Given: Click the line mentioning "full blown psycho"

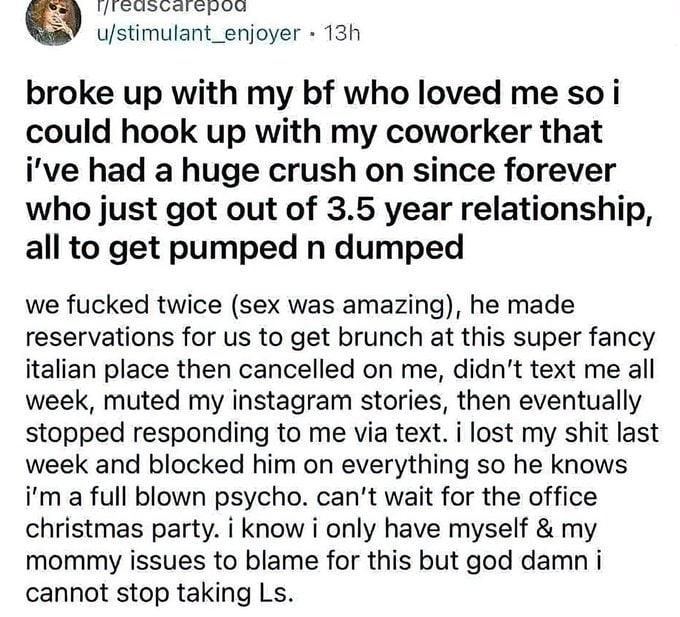Looking at the screenshot, I should point(311,497).
